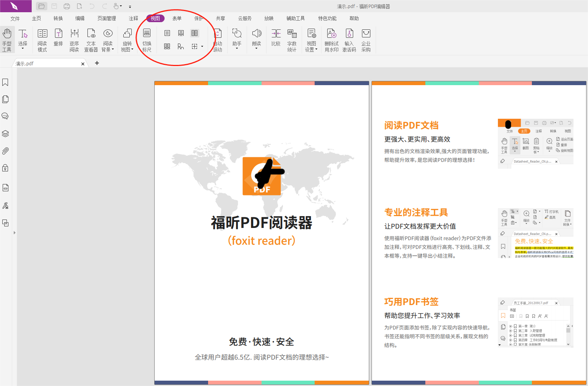This screenshot has width=588, height=386.
Task: Click enter activation code (输入激活码)
Action: coord(349,39)
